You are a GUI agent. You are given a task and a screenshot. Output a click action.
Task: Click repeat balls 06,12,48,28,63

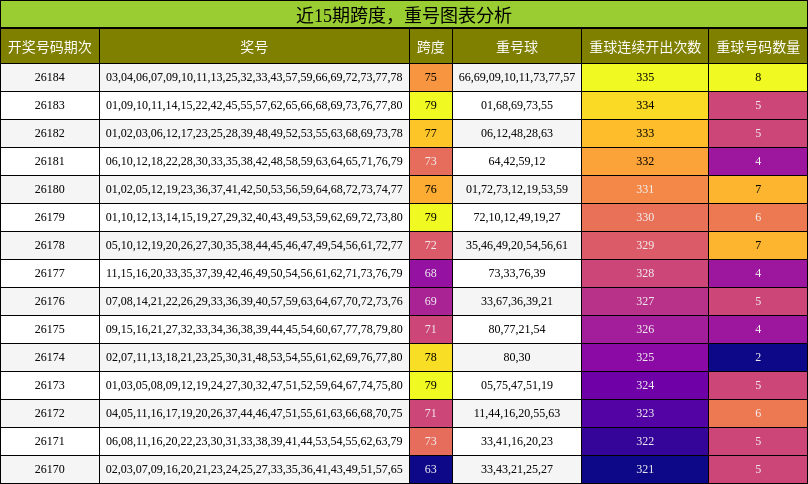pos(517,133)
